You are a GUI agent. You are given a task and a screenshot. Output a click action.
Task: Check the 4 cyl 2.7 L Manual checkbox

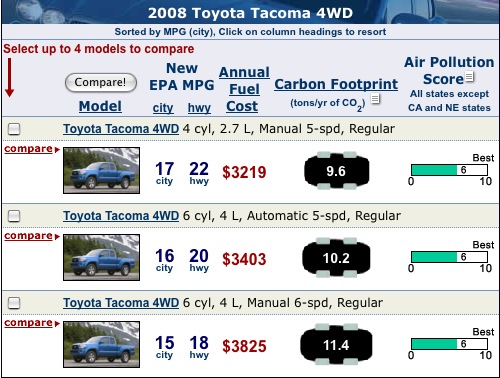tap(14, 129)
